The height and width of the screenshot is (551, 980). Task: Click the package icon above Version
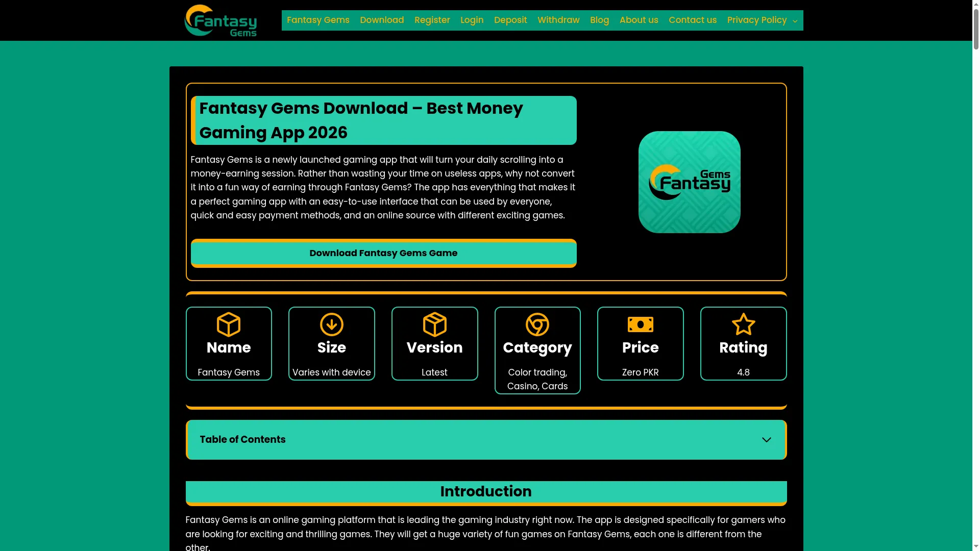click(x=435, y=324)
